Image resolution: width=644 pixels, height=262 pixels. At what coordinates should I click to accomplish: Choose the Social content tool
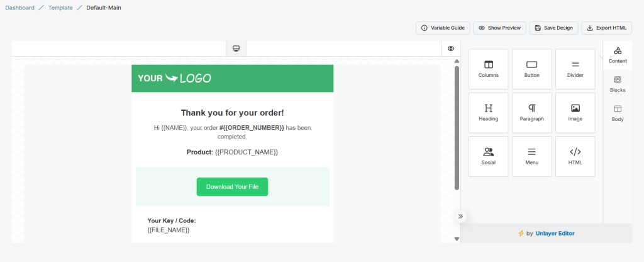click(488, 156)
